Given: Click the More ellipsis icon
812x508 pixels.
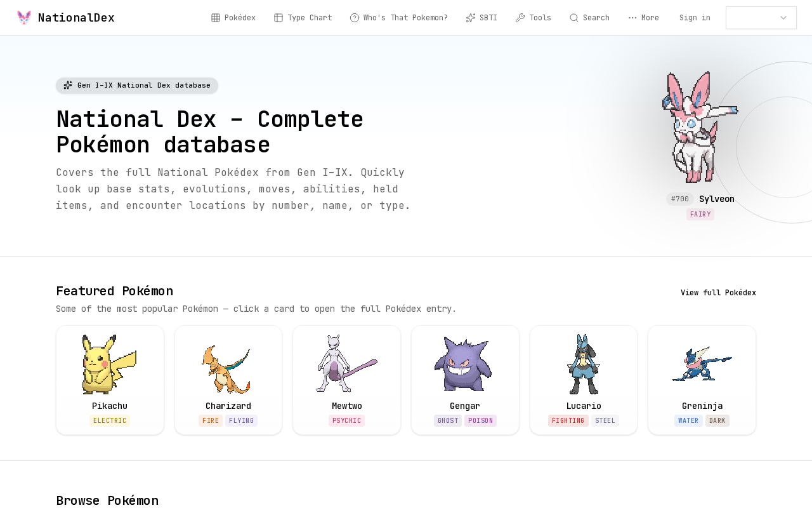Looking at the screenshot, I should [x=632, y=18].
